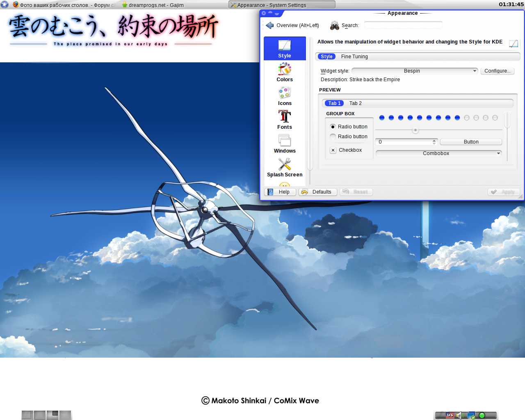Image resolution: width=525 pixels, height=420 pixels.
Task: Click the Help button
Action: [x=281, y=192]
